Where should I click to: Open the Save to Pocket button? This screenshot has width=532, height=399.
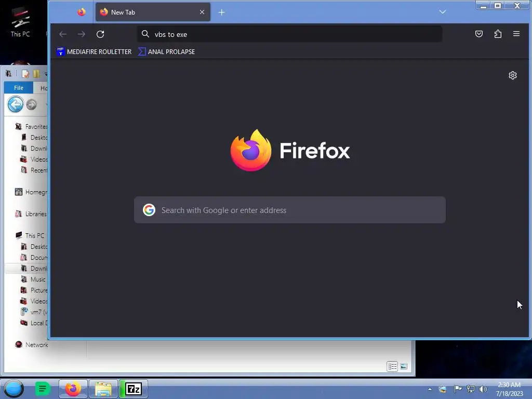pos(478,34)
